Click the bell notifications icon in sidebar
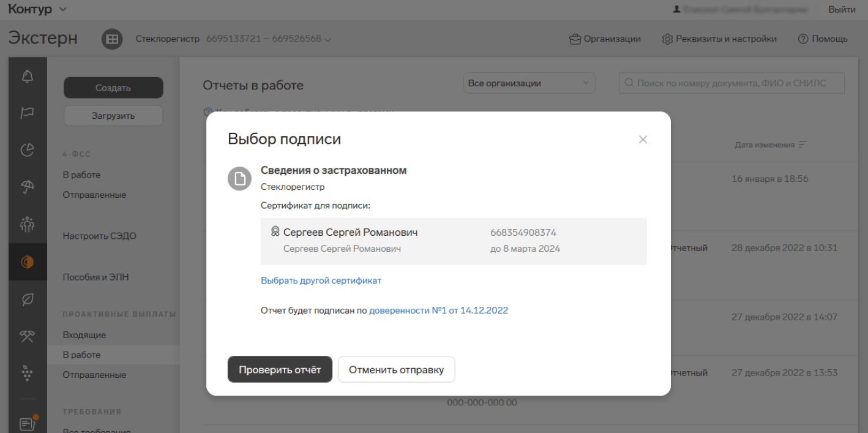 click(28, 77)
